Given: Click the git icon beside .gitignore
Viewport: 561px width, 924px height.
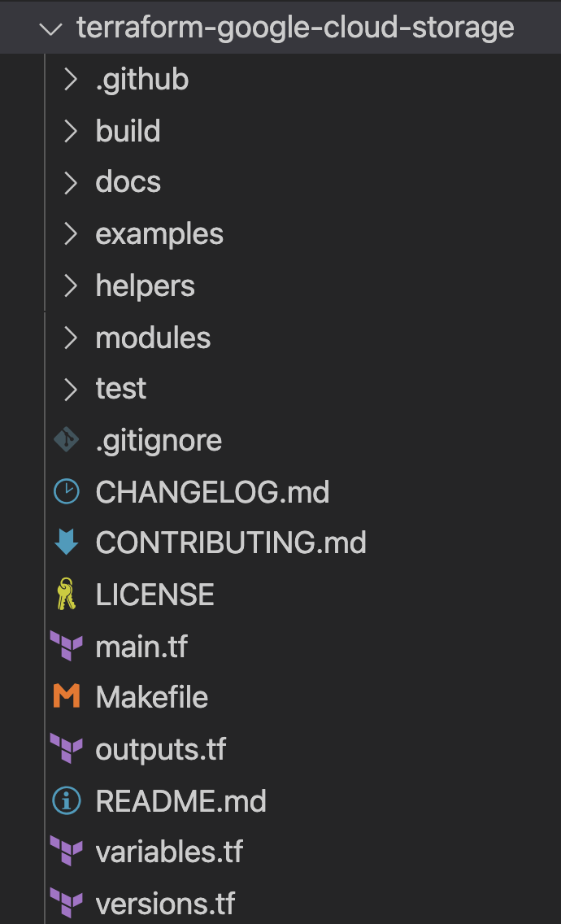Looking at the screenshot, I should point(66,440).
